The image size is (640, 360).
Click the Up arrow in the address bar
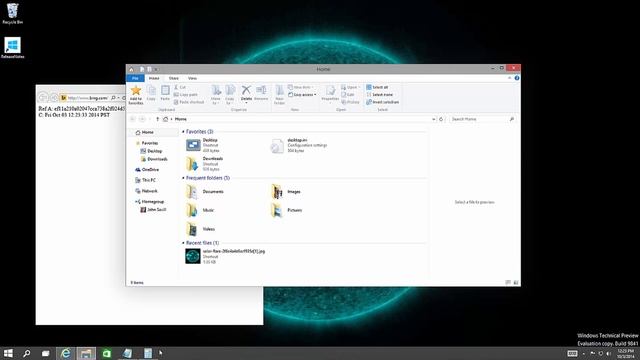pyautogui.click(x=158, y=119)
